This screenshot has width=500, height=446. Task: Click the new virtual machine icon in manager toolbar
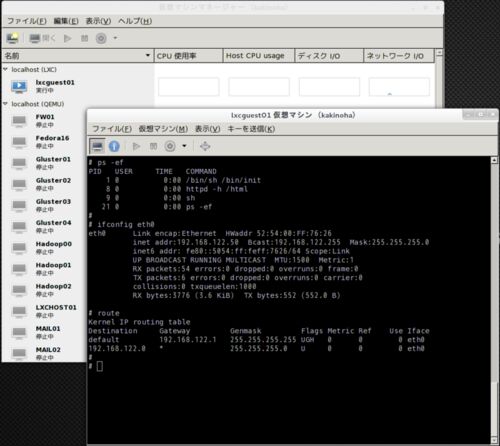[13, 38]
